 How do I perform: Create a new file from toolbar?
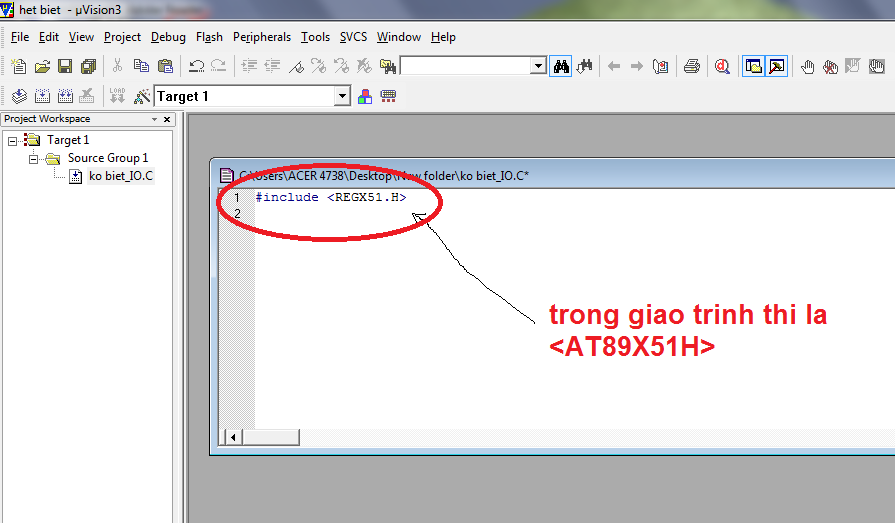tap(19, 66)
